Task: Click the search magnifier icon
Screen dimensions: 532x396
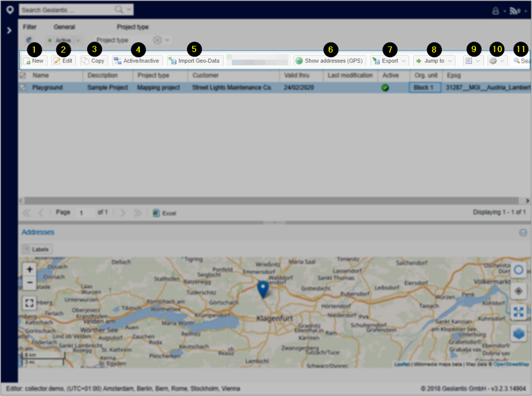Action: coord(119,10)
